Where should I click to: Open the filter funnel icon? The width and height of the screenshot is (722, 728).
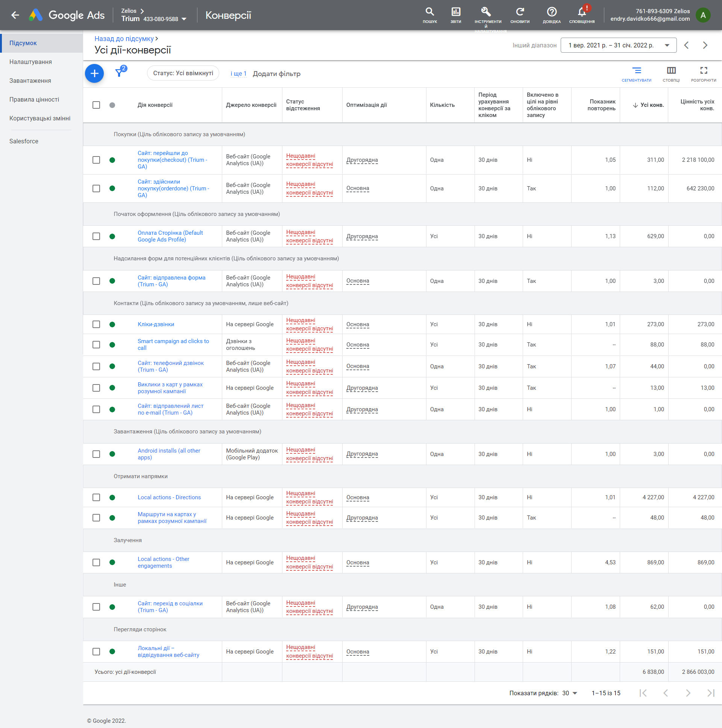(119, 72)
